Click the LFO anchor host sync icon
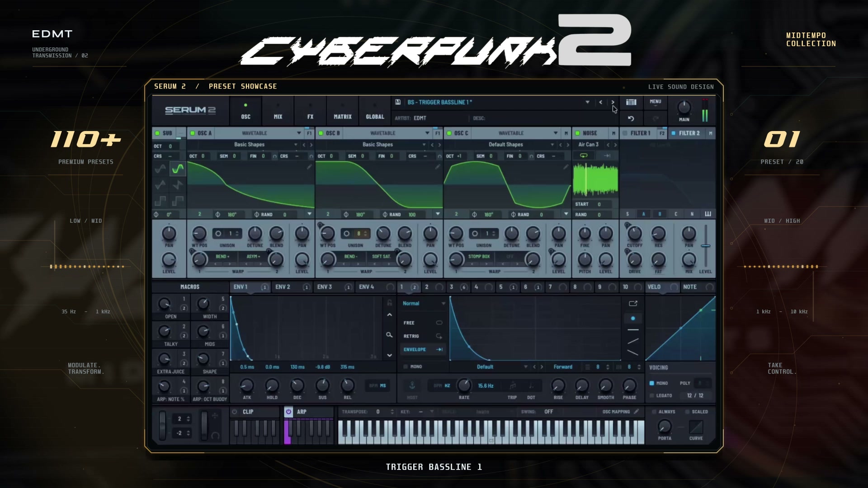This screenshot has width=868, height=488. [x=412, y=385]
